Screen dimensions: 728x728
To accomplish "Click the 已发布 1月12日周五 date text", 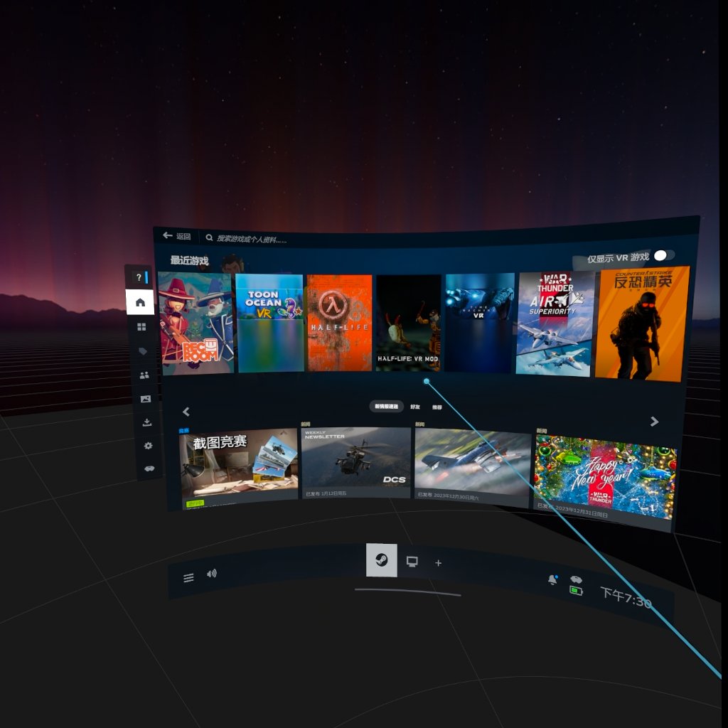I will 326,493.
